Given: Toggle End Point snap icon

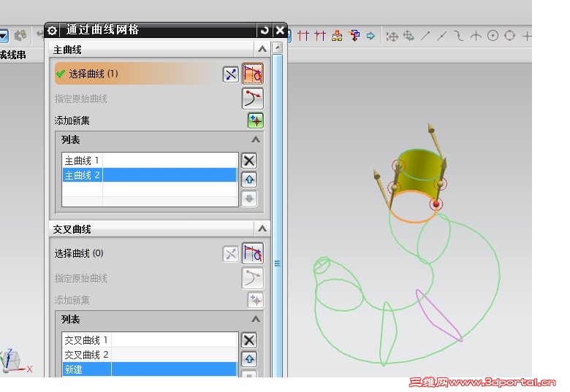Looking at the screenshot, I should point(425,36).
